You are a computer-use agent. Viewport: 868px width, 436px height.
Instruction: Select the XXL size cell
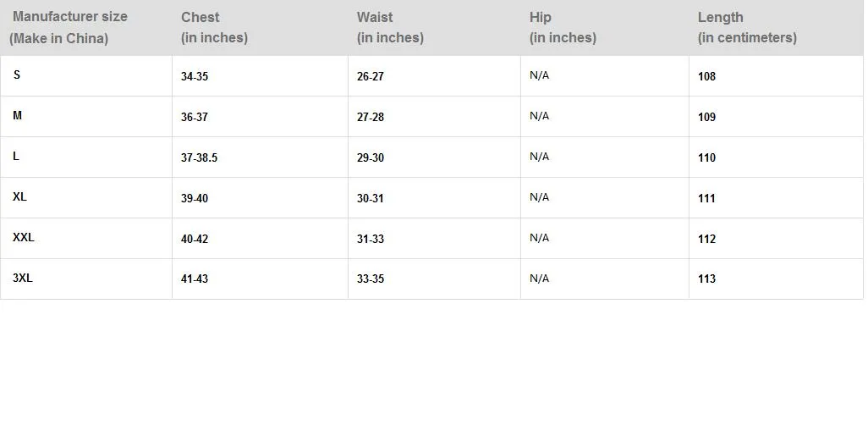(x=23, y=237)
